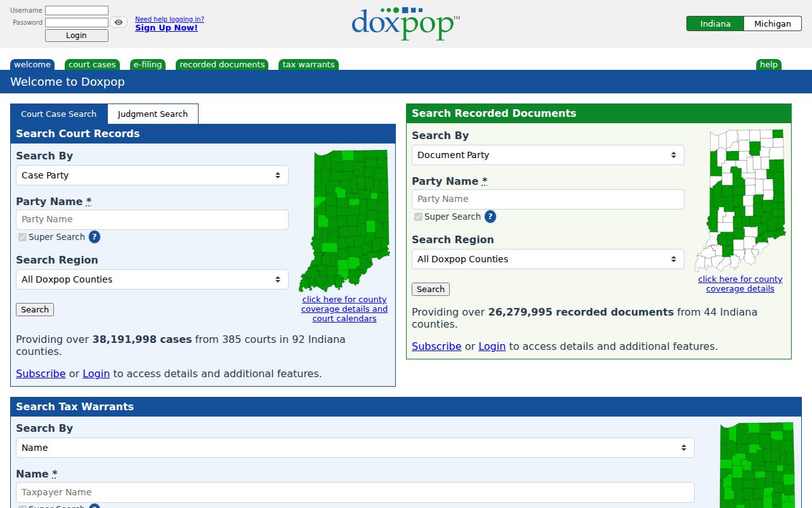The image size is (812, 508).
Task: Click the tax warrants Indiana map
Action: point(758,465)
